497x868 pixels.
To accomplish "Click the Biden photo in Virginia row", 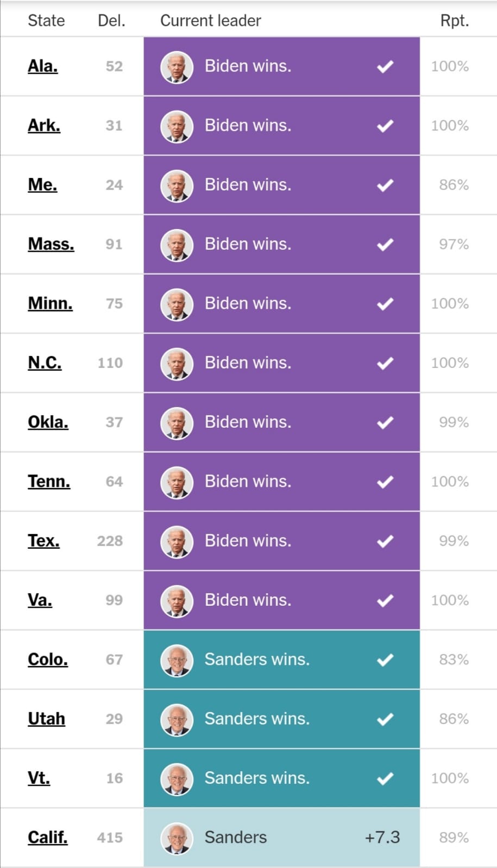I will tap(177, 600).
